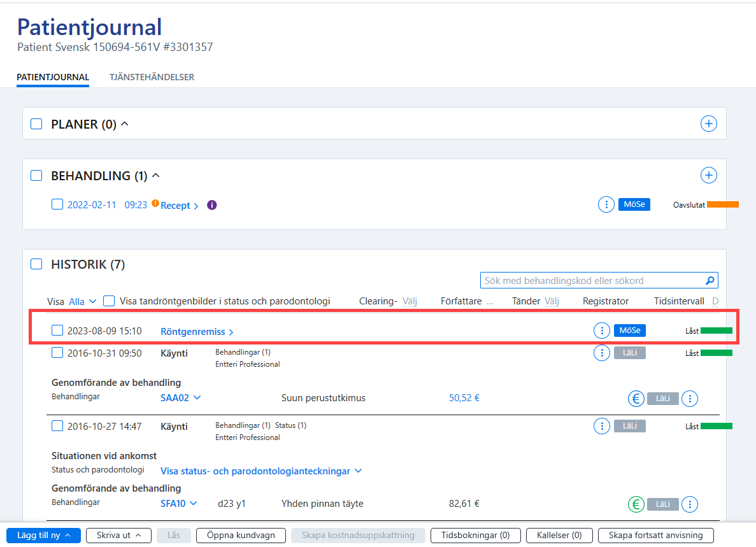The height and width of the screenshot is (547, 756).
Task: Tick checkbox for 2023-08-09 Röntgenremiss entry
Action: pyautogui.click(x=57, y=330)
